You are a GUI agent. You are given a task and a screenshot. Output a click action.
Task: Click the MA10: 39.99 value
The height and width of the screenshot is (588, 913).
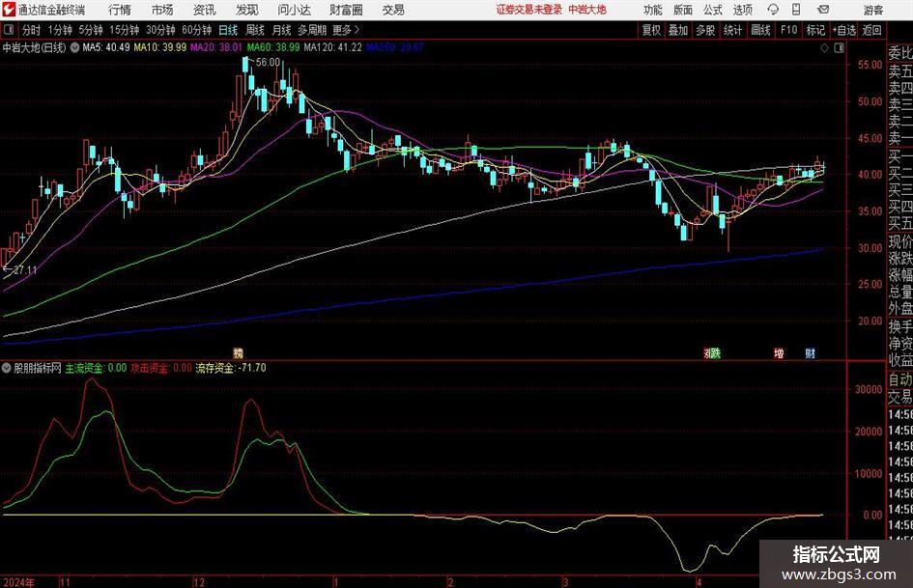160,47
